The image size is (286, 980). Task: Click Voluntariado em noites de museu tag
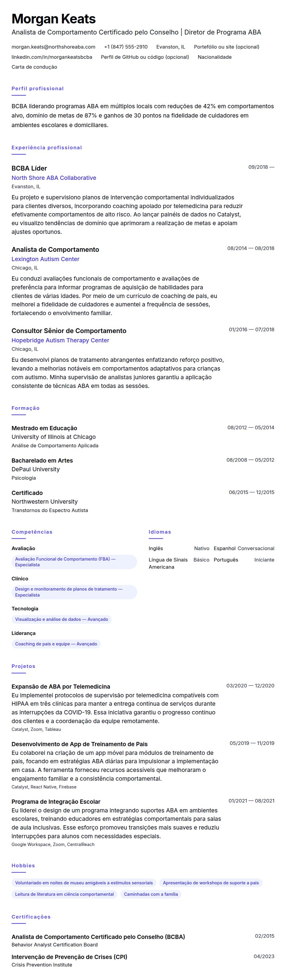pyautogui.click(x=84, y=883)
